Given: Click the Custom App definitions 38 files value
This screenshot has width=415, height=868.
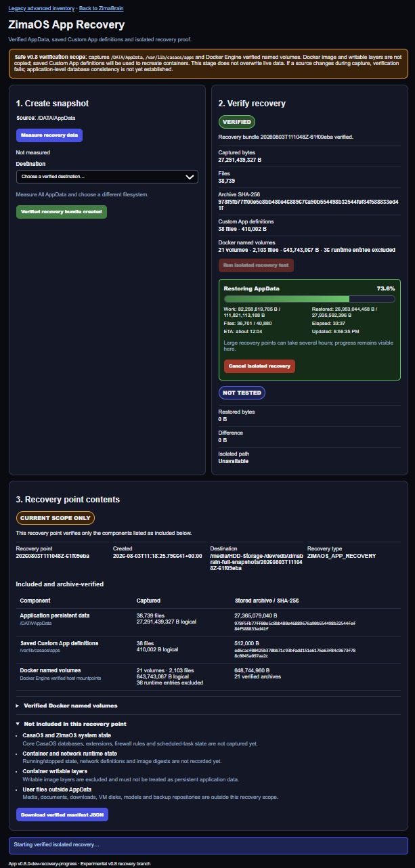Looking at the screenshot, I should click(x=242, y=229).
